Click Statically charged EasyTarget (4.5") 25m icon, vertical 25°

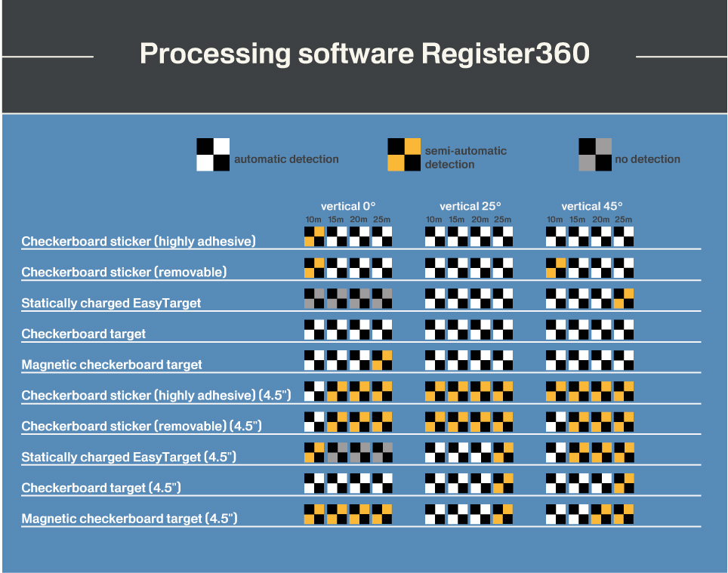pos(503,452)
